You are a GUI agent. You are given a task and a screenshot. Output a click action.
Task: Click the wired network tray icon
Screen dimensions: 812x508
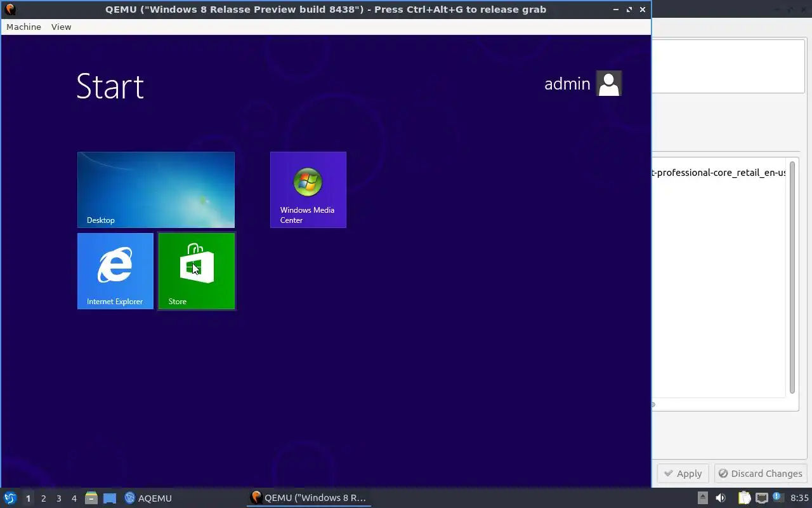tap(762, 498)
